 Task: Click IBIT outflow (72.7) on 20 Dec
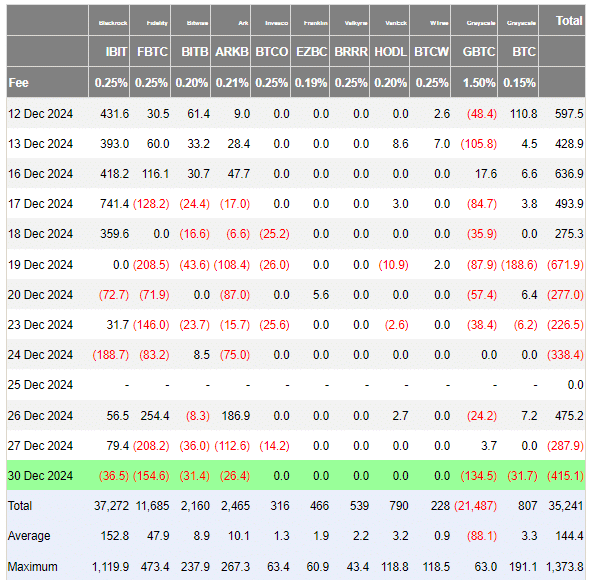[x=114, y=295]
